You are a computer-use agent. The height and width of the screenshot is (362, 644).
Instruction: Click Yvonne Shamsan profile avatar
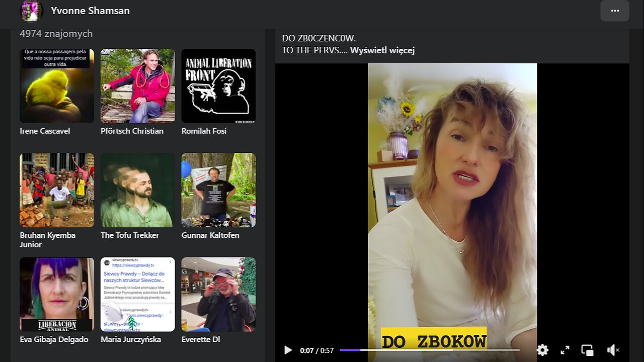pyautogui.click(x=31, y=11)
